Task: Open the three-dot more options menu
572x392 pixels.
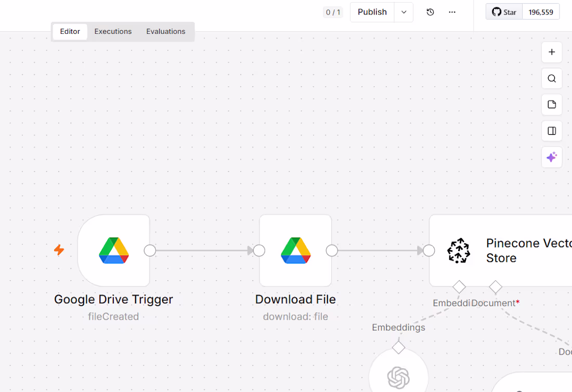Action: [x=452, y=12]
